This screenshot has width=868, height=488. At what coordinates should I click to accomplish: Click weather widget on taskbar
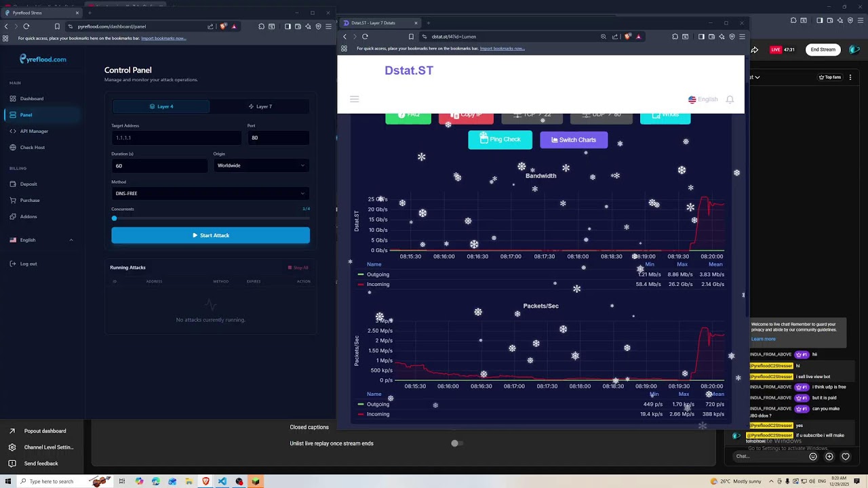[735, 481]
